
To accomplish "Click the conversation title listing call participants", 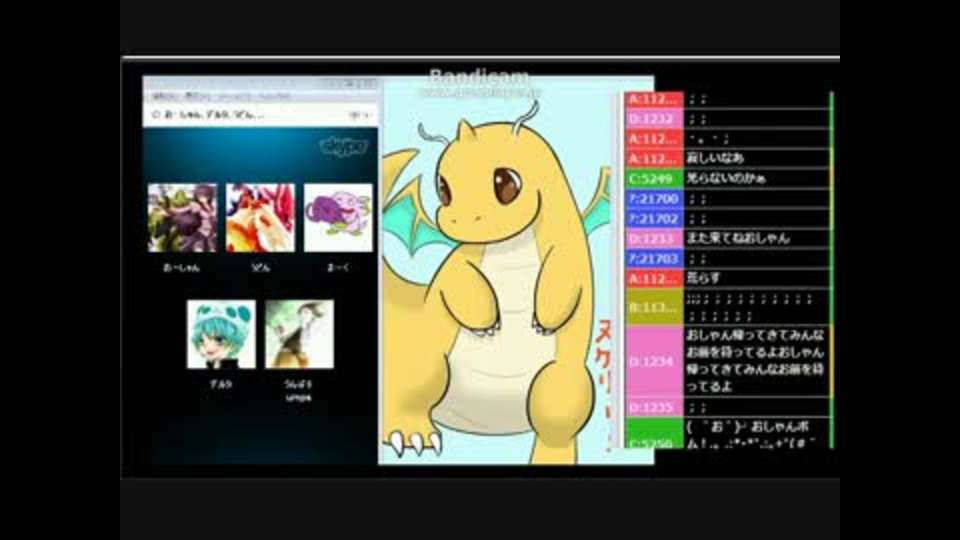I will tap(214, 114).
